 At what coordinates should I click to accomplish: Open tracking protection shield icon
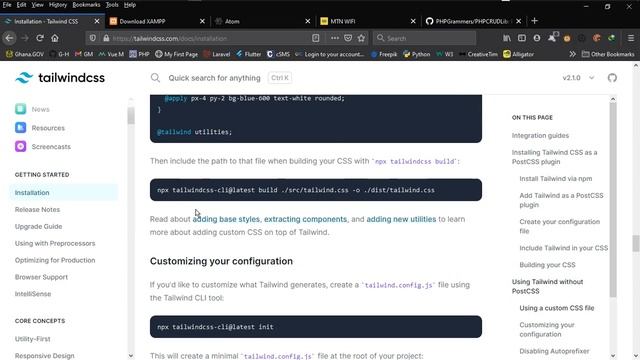93,38
